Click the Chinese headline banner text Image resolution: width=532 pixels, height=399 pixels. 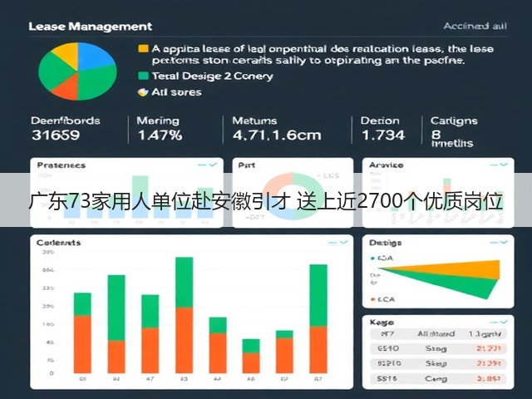click(266, 201)
